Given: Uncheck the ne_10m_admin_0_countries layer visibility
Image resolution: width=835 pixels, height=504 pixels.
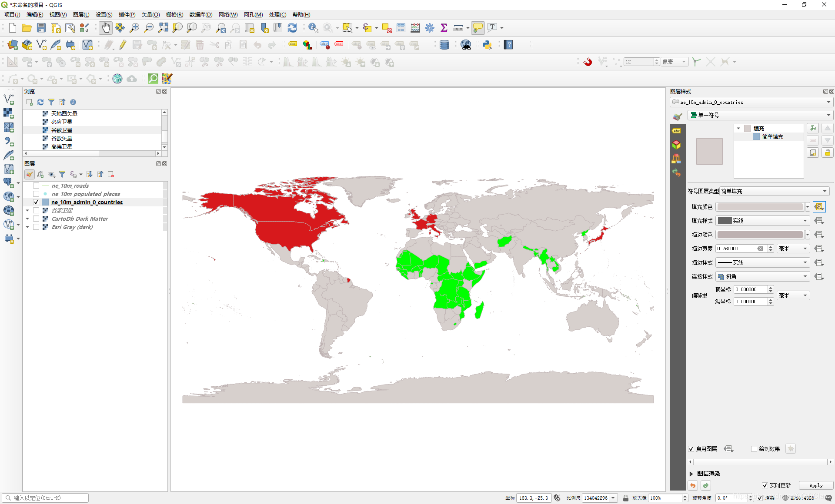Looking at the screenshot, I should point(36,202).
